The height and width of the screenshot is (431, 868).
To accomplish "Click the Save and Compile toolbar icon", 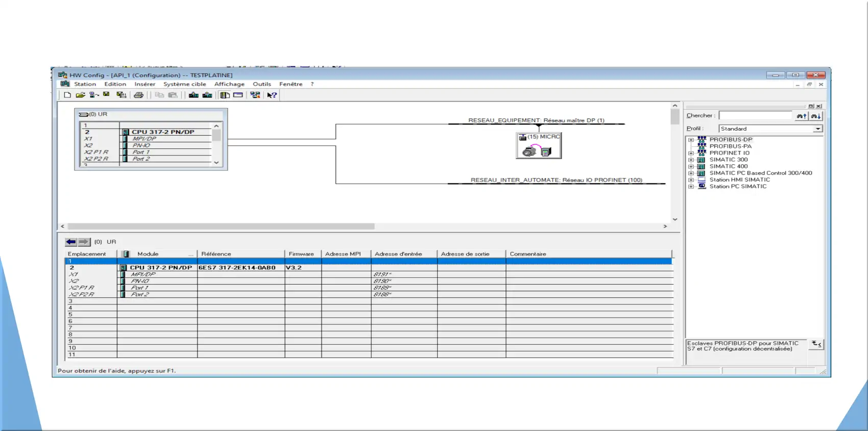I will (122, 95).
